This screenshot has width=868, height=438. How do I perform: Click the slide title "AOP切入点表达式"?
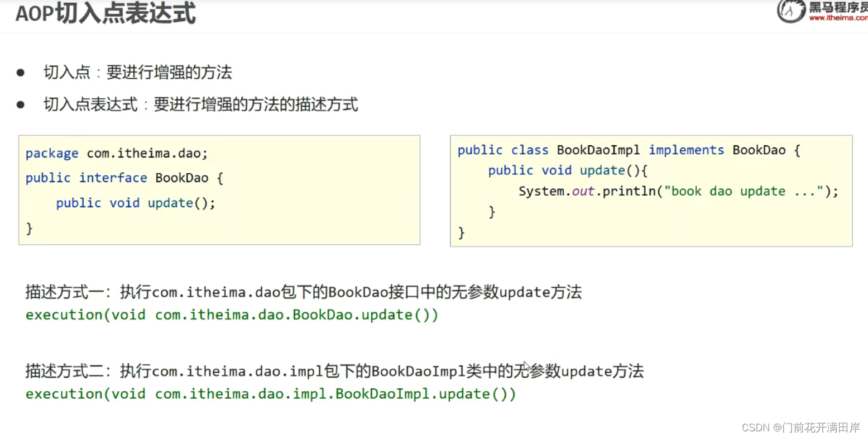(x=105, y=13)
